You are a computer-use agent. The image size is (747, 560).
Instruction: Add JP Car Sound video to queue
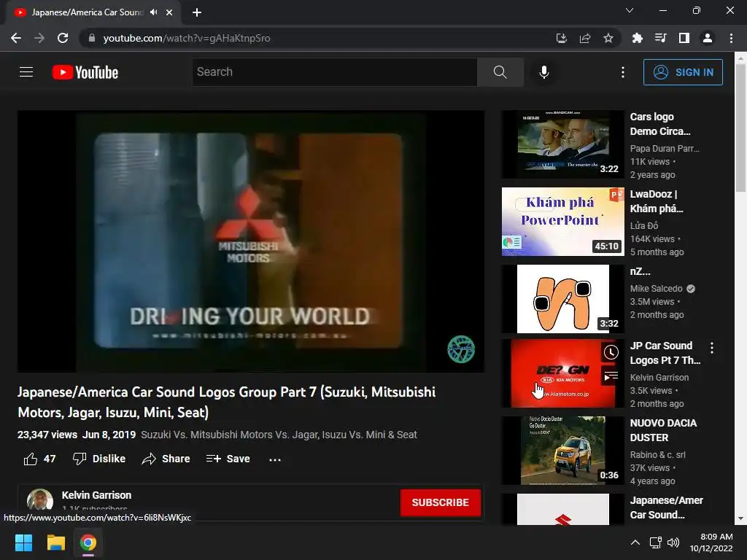click(611, 377)
